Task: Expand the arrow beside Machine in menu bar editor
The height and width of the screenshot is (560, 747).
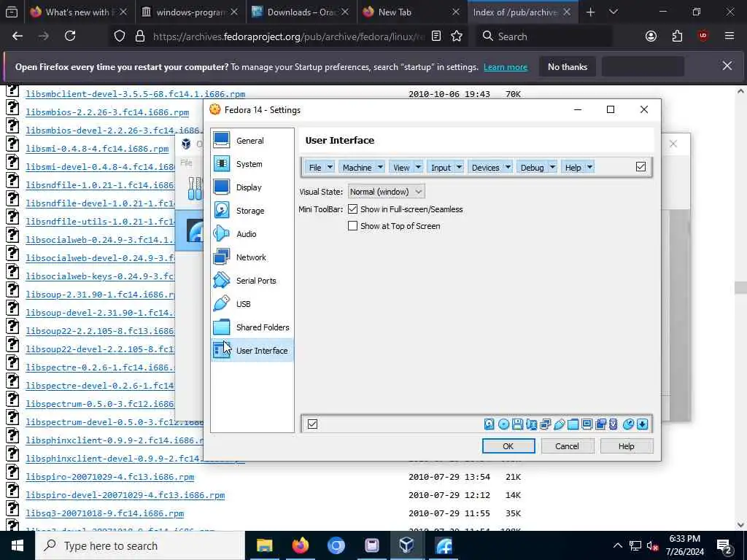Action: pos(380,167)
